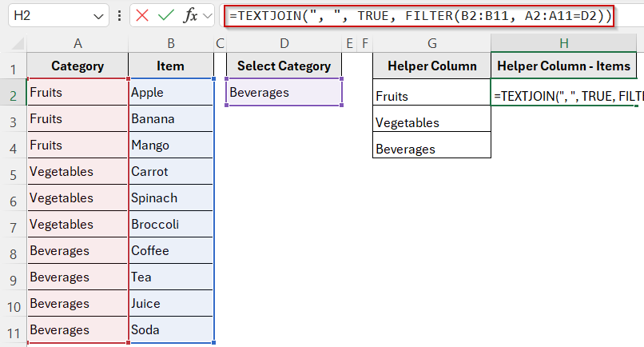Image resolution: width=644 pixels, height=347 pixels.
Task: Select the Beverages cell in row 9
Action: (78, 277)
